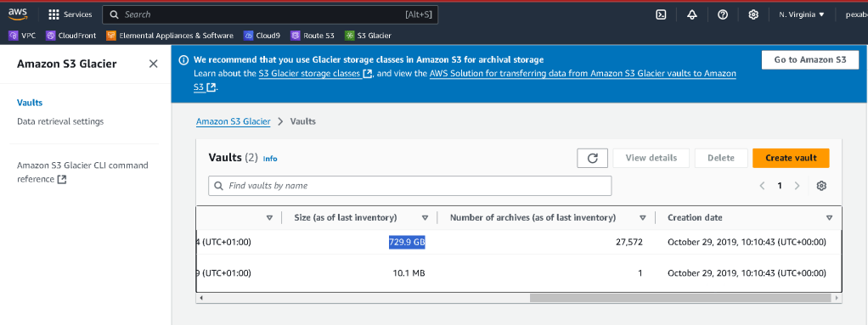Select page 1 in pagination
The width and height of the screenshot is (868, 325).
[780, 186]
